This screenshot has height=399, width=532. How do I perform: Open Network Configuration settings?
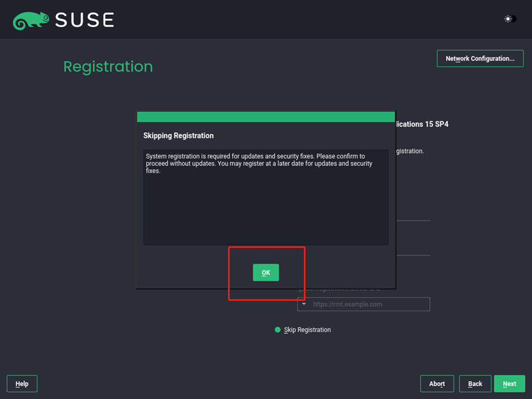[x=480, y=58]
